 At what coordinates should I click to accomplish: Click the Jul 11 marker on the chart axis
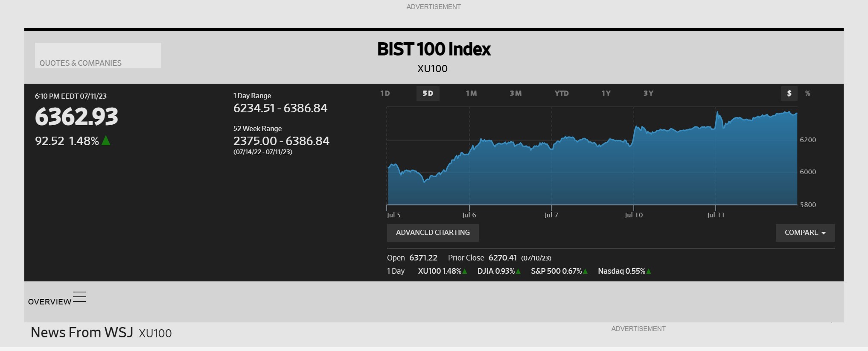(716, 215)
